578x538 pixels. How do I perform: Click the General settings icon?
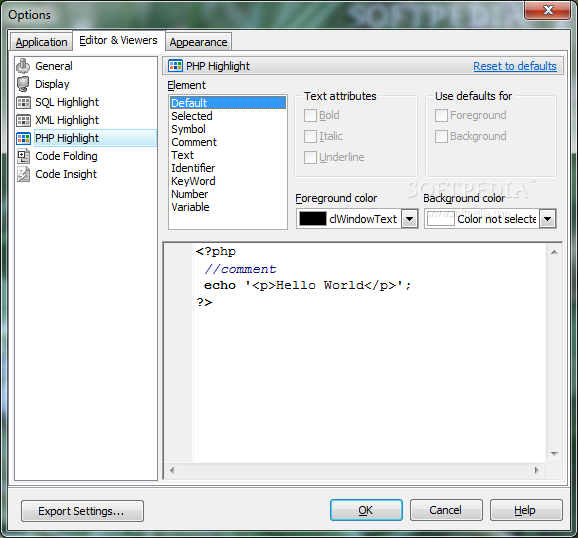pyautogui.click(x=23, y=66)
